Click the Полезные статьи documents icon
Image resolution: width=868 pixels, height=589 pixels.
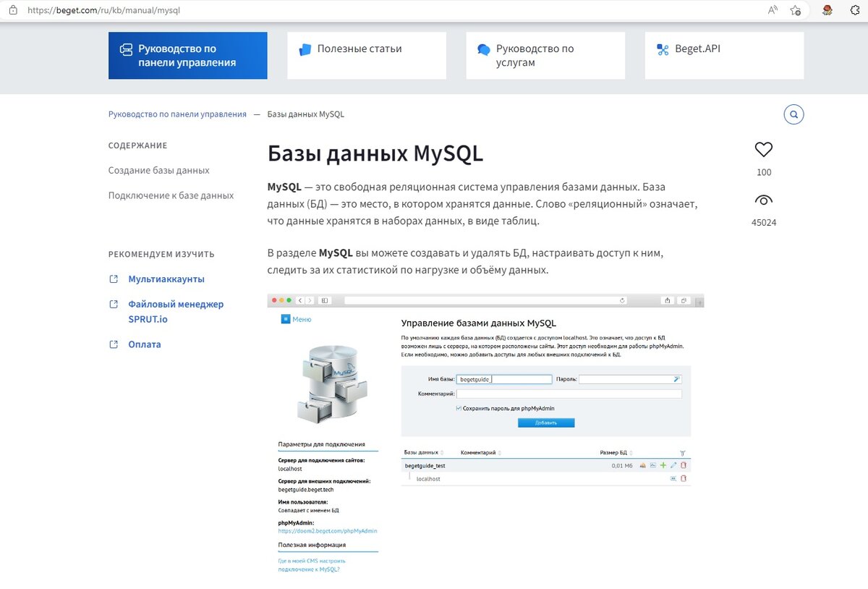click(305, 49)
